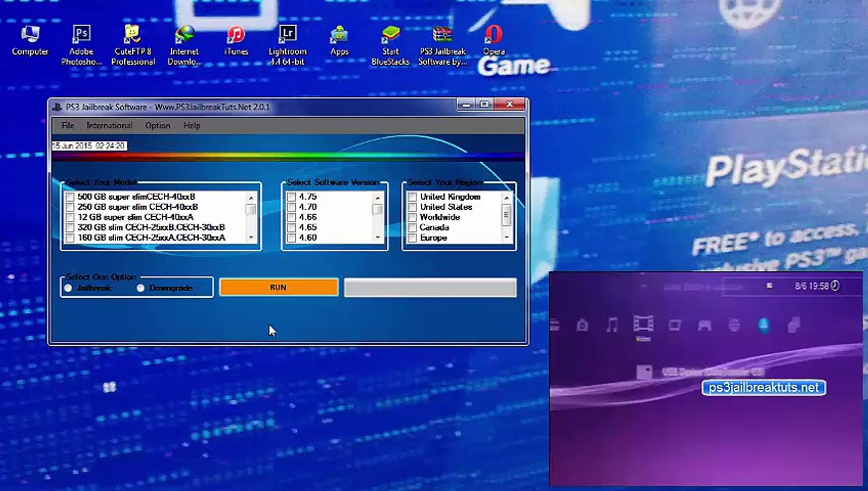Check the 320 GB slim CECH-25xxB model

click(x=70, y=228)
